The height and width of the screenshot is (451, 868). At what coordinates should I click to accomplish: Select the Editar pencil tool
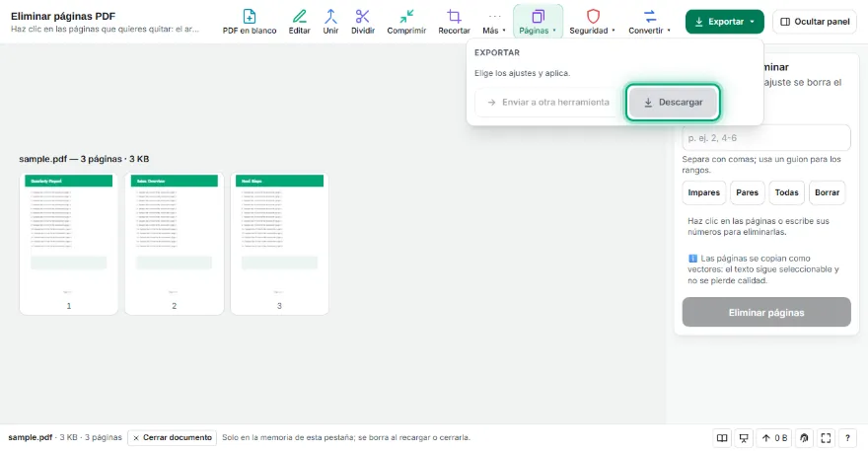(299, 22)
